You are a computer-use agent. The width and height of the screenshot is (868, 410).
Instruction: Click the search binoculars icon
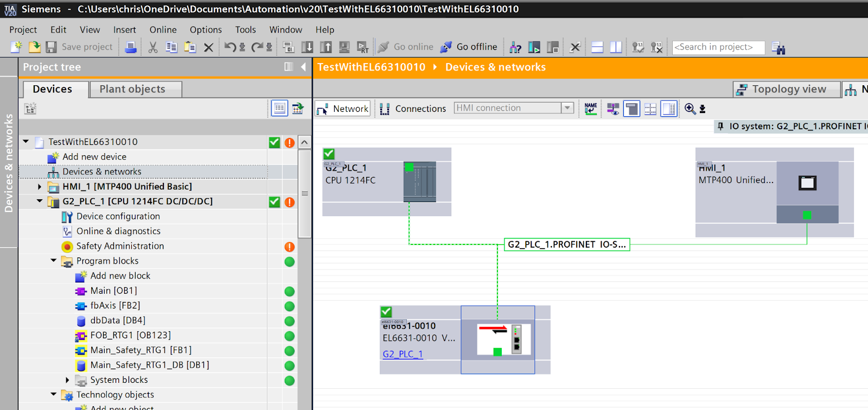click(x=778, y=48)
